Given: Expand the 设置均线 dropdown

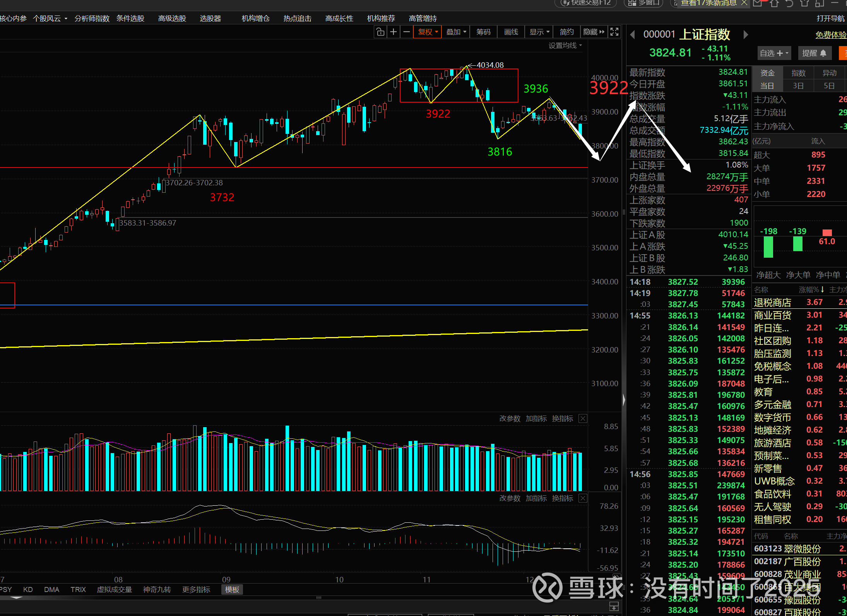Looking at the screenshot, I should (x=565, y=46).
